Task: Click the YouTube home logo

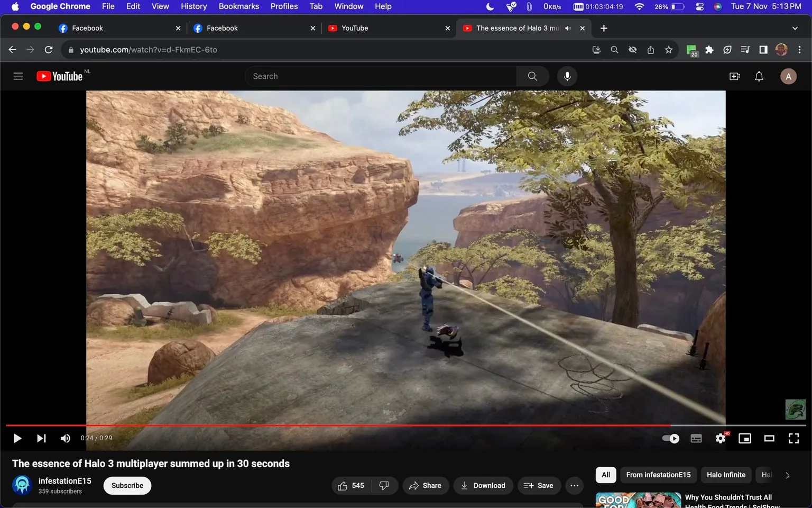Action: pyautogui.click(x=58, y=76)
